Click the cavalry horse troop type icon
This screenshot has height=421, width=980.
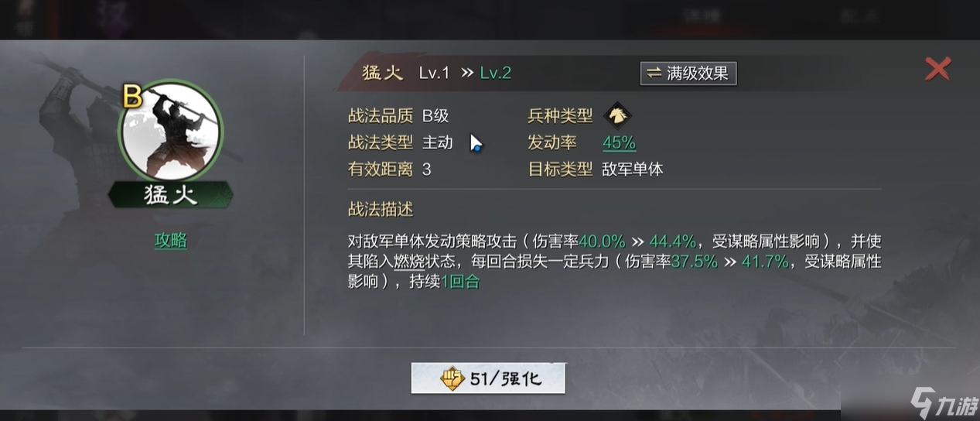pos(617,115)
